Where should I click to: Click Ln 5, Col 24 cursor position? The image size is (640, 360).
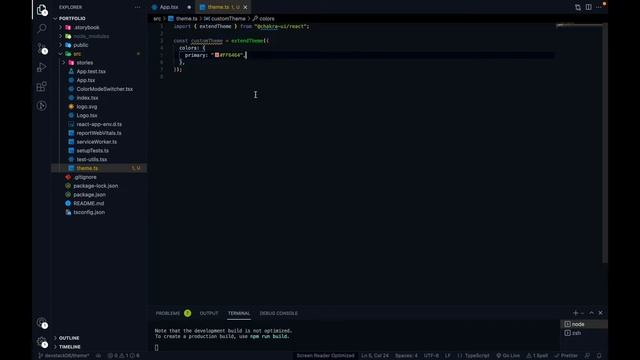click(375, 356)
